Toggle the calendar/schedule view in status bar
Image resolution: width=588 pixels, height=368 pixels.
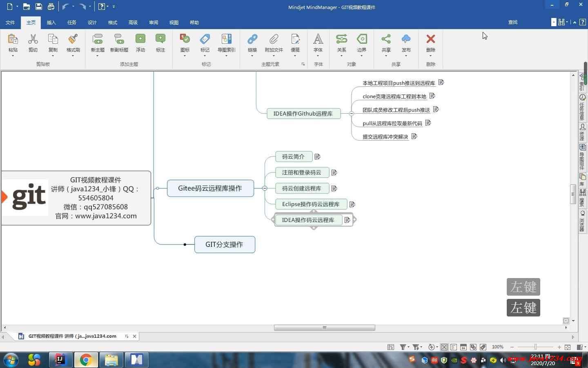click(463, 347)
